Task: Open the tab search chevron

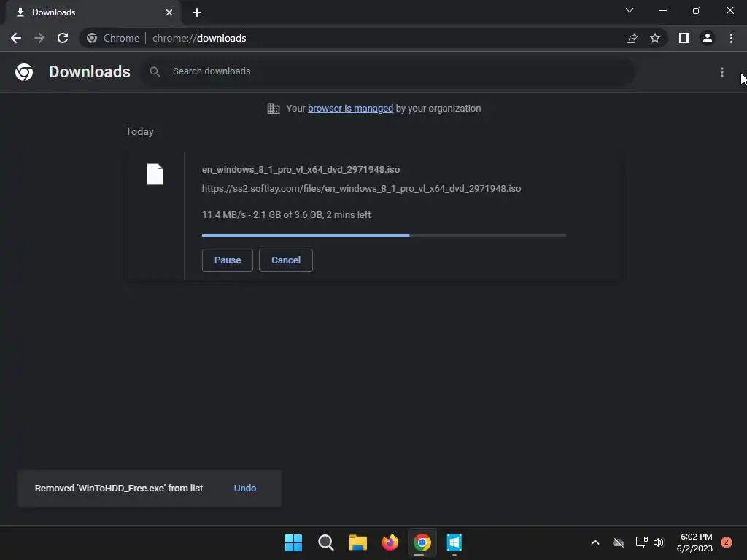Action: click(630, 10)
